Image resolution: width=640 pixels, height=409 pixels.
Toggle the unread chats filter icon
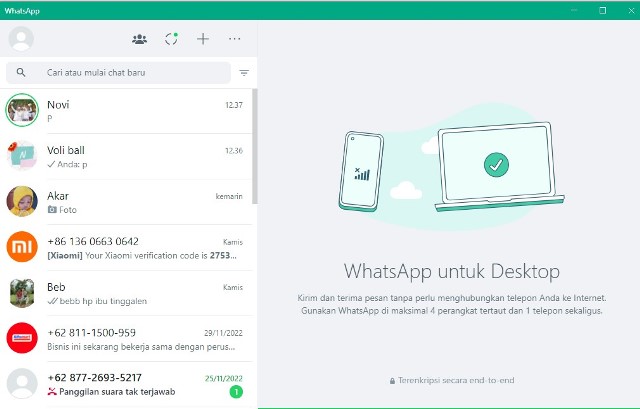[x=244, y=73]
